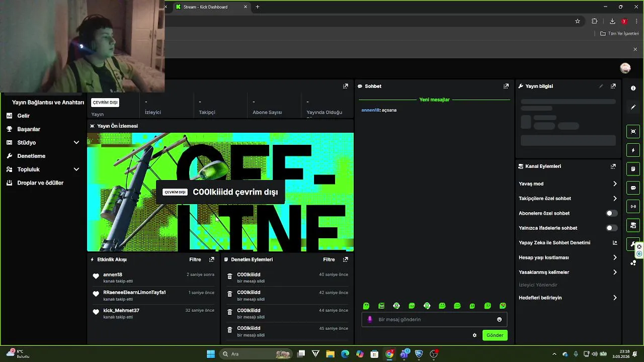
Task: Click the focus frame icon in right rail
Action: click(633, 131)
